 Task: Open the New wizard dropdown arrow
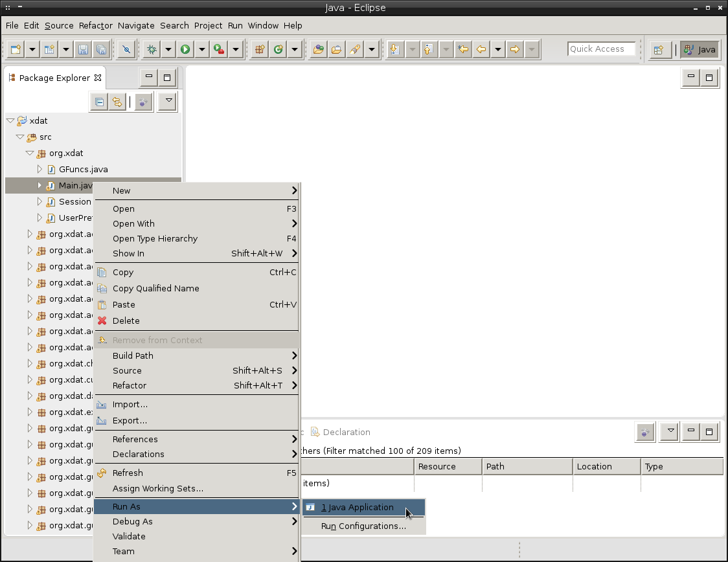click(x=32, y=49)
